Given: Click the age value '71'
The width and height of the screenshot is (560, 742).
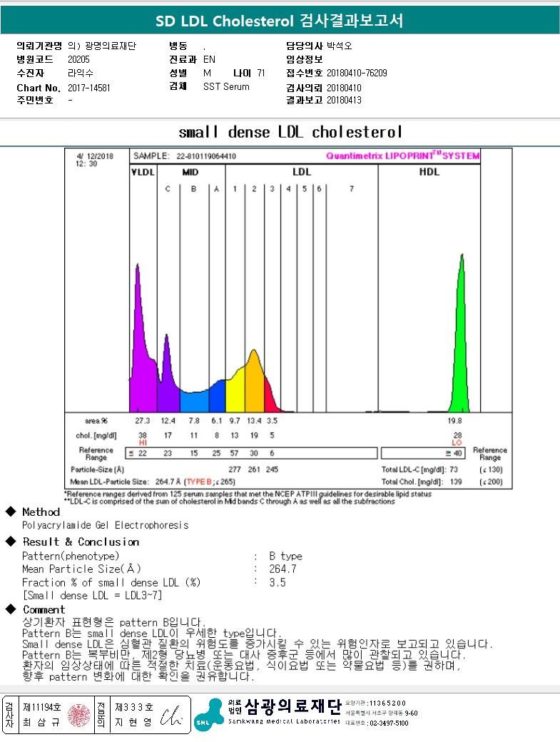Looking at the screenshot, I should pyautogui.click(x=261, y=73).
